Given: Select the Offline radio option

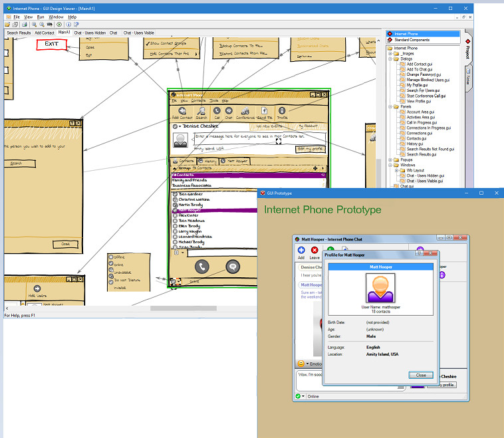Looking at the screenshot, I should 111,257.
